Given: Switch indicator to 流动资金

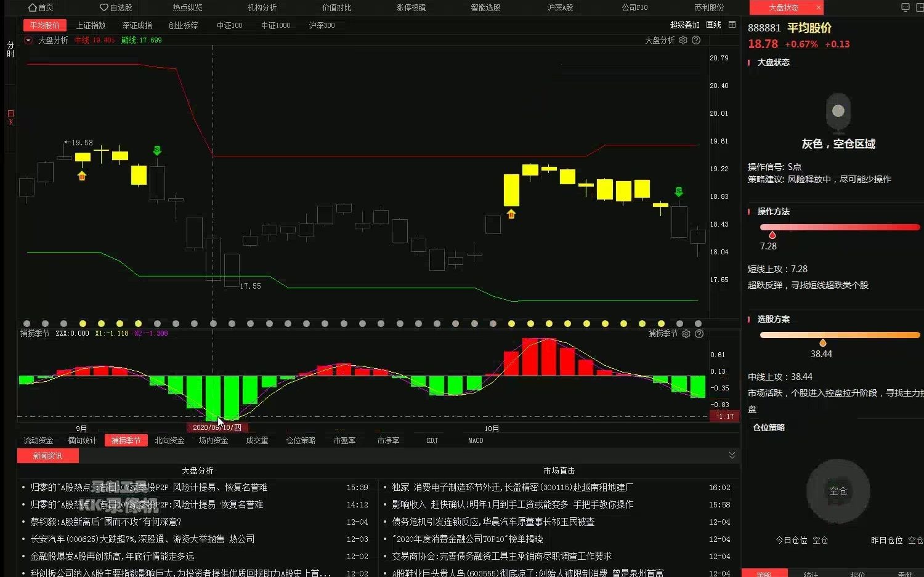Looking at the screenshot, I should pos(38,440).
